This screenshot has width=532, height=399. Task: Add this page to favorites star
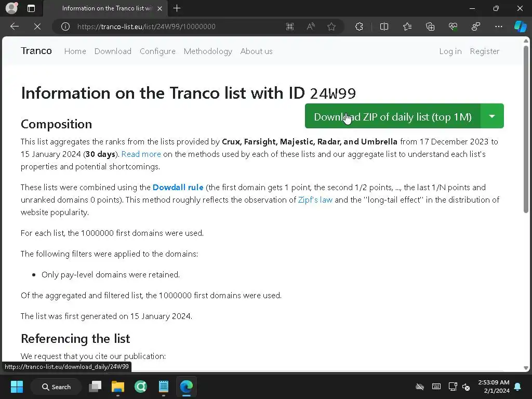point(331,26)
